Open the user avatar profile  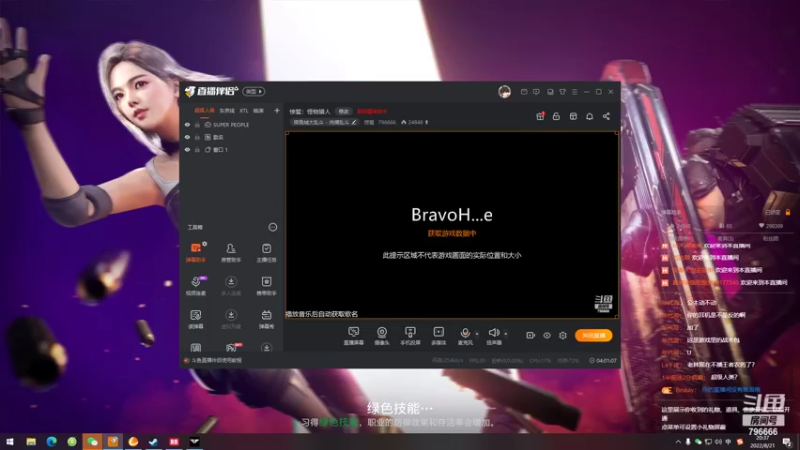504,92
